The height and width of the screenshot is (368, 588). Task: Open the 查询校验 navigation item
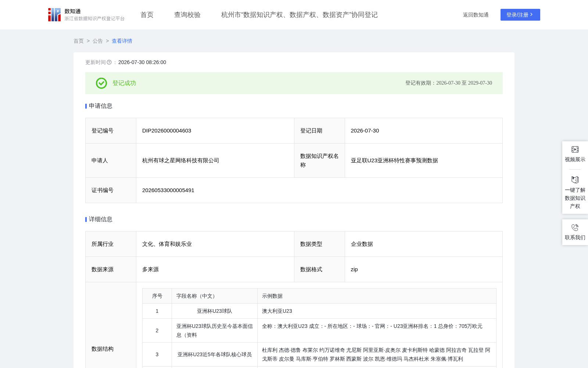[x=187, y=15]
